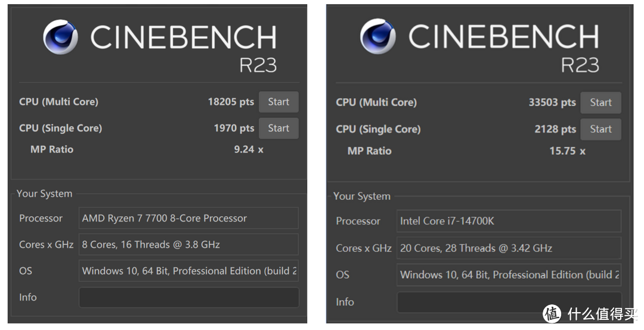Click the Intel Core i7-14700K Processor field
644x330 pixels.
tap(509, 221)
